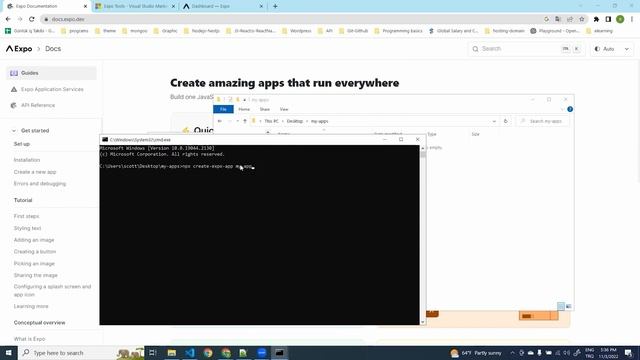Expand the File Explorer ribbon chevron
Viewport: 640px width, 360px height.
click(562, 109)
